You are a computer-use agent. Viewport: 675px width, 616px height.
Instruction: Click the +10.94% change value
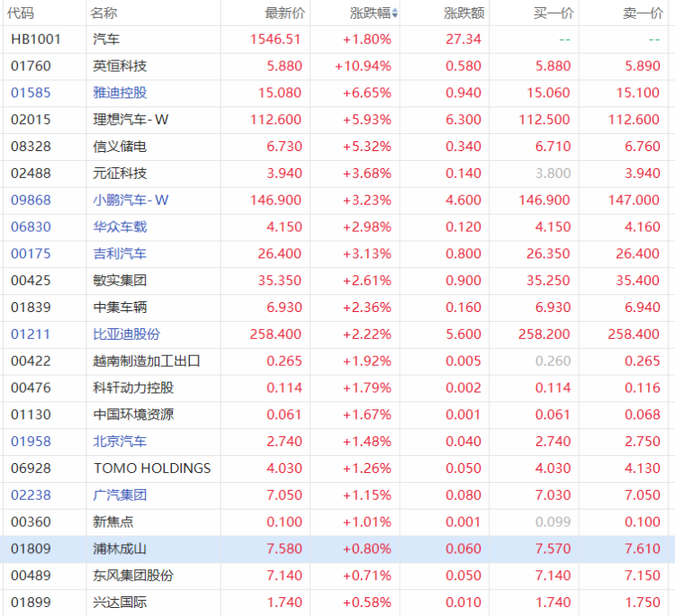(364, 67)
